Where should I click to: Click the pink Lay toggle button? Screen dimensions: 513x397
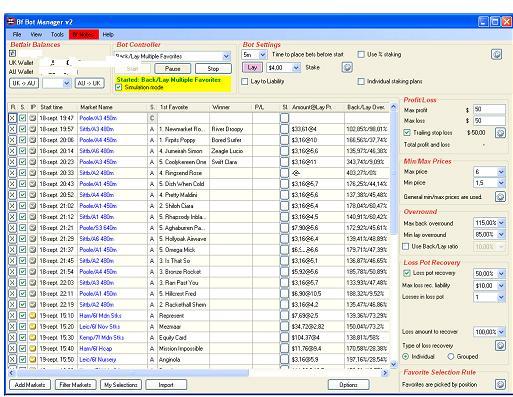click(x=252, y=68)
